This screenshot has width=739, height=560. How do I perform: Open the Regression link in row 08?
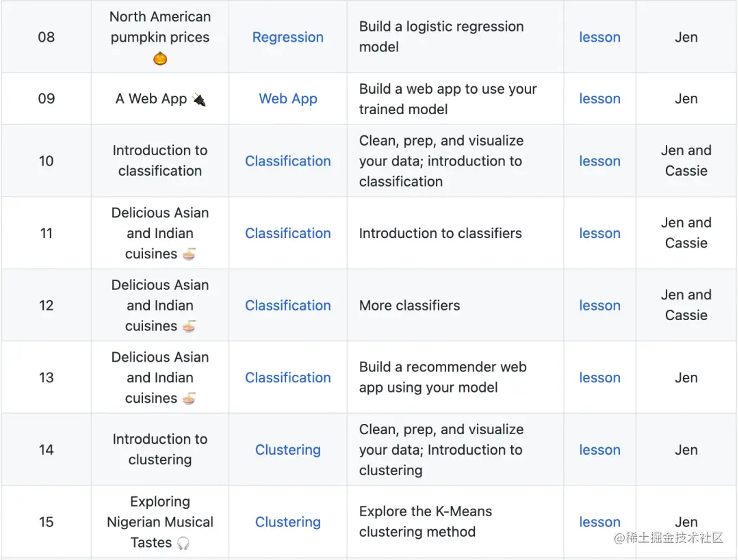pyautogui.click(x=287, y=37)
